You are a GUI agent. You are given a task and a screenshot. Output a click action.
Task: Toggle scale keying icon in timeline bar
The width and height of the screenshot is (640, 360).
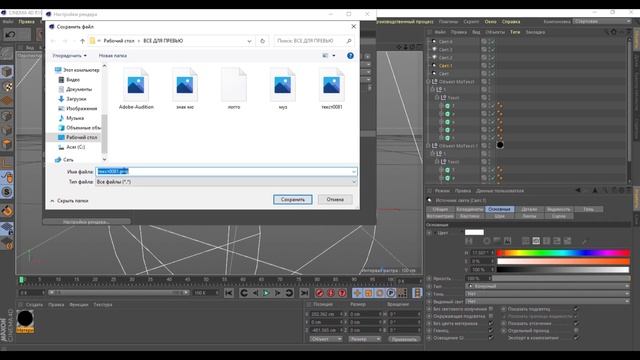368,293
